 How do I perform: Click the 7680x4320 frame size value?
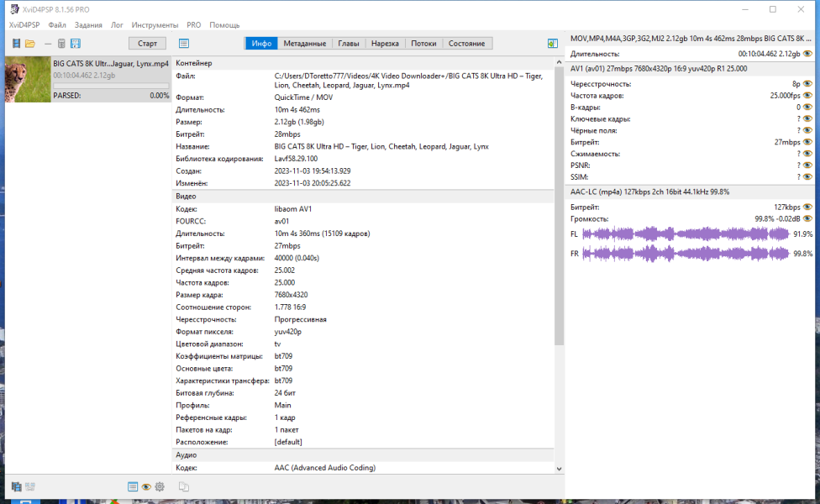click(291, 295)
